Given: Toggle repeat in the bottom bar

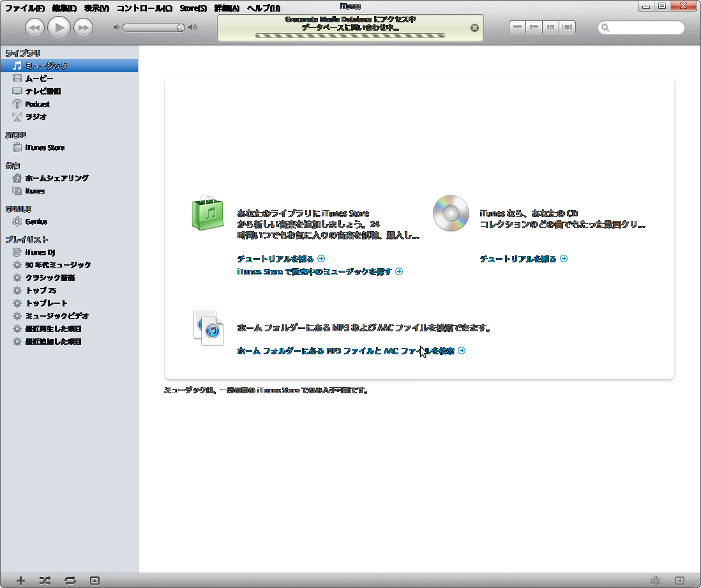Looking at the screenshot, I should (x=70, y=580).
